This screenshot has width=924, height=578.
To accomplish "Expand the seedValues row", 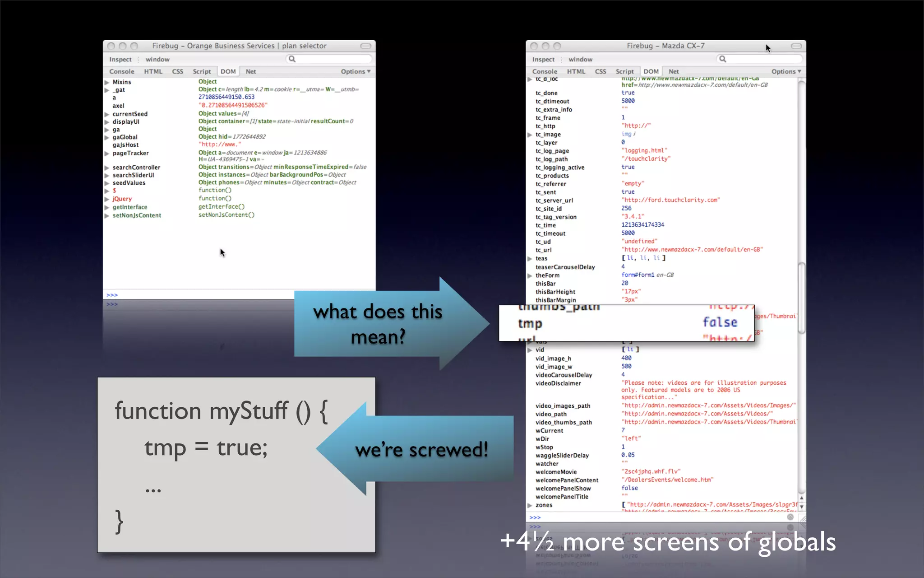I will pos(107,183).
